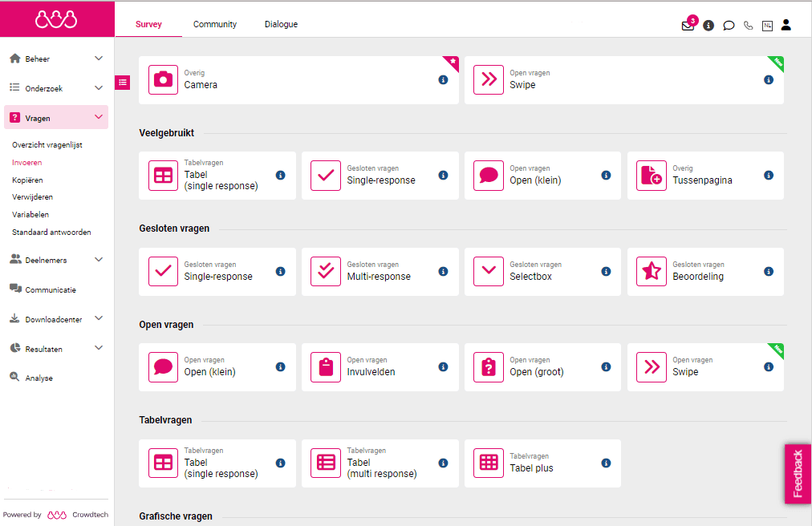Click the phone icon in header
This screenshot has height=526, width=812.
coord(749,26)
